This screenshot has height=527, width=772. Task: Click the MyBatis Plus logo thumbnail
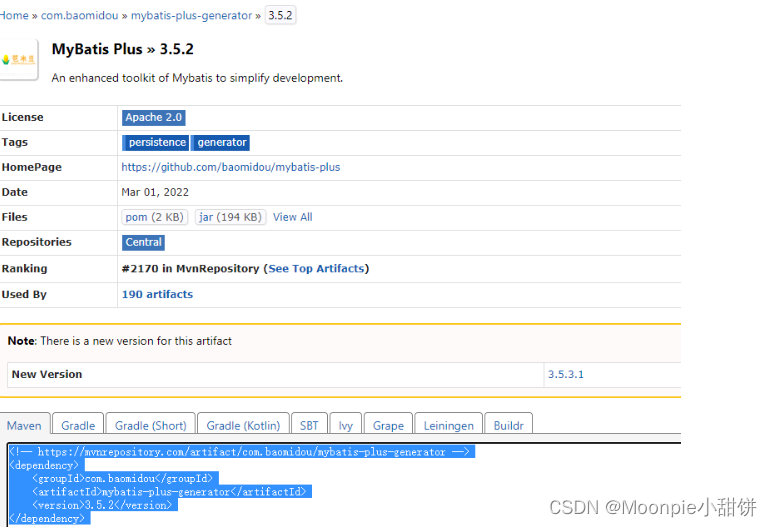pyautogui.click(x=19, y=60)
